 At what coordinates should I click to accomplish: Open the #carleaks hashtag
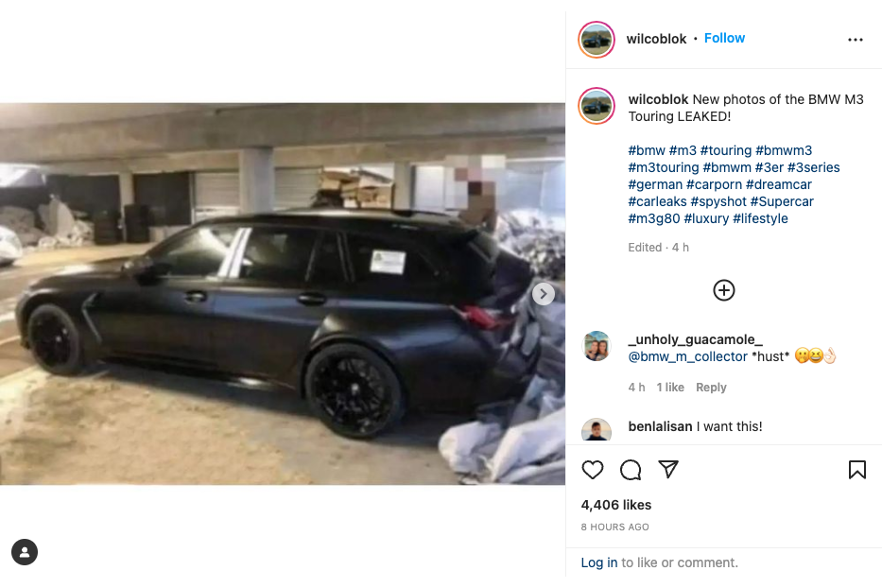pos(657,201)
